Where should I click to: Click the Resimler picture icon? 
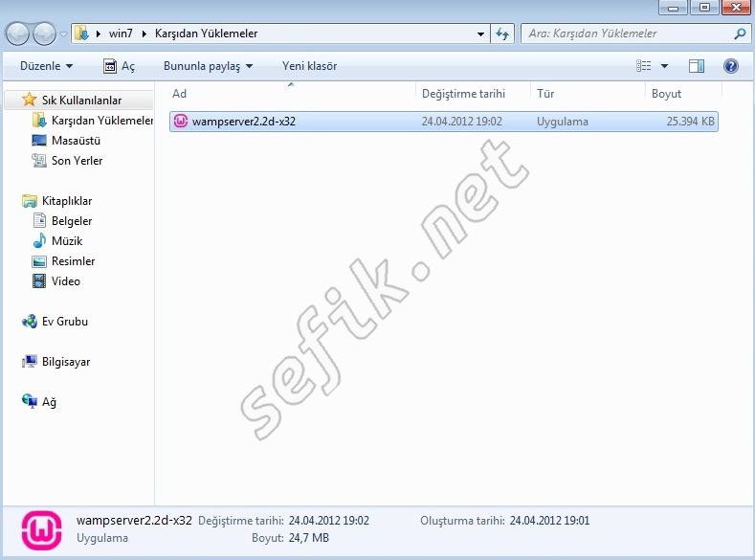click(x=39, y=261)
